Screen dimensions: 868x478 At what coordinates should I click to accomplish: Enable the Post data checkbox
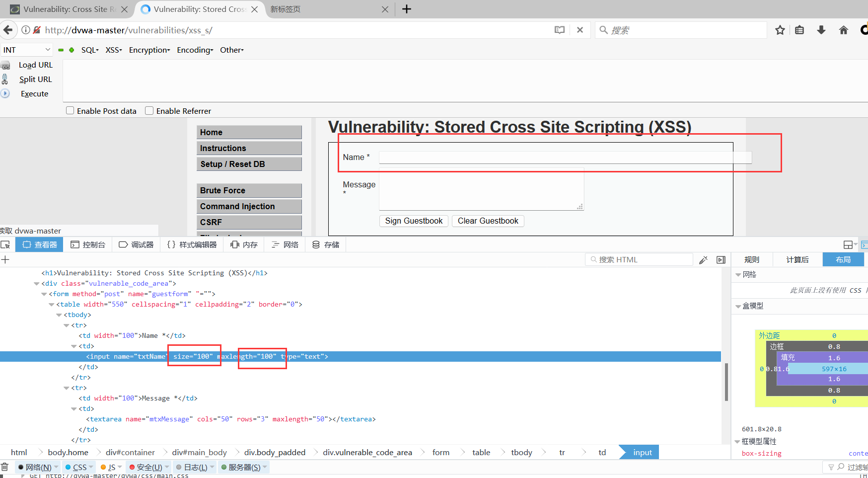pyautogui.click(x=70, y=110)
